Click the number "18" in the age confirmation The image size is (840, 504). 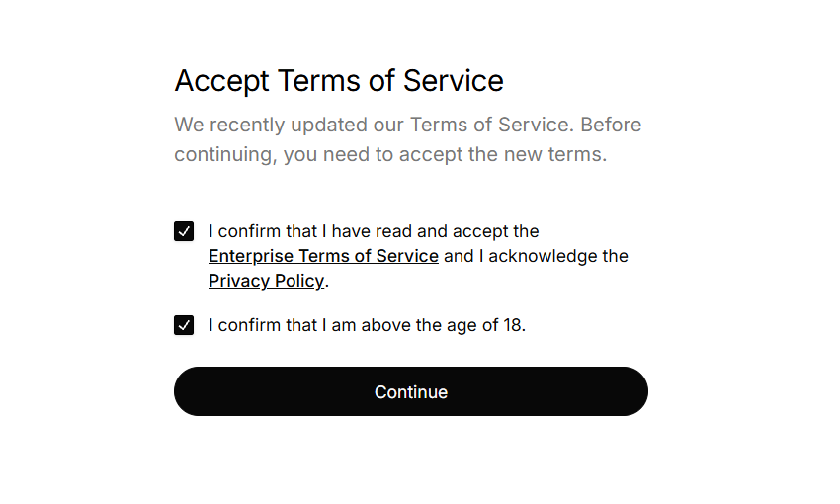point(512,325)
